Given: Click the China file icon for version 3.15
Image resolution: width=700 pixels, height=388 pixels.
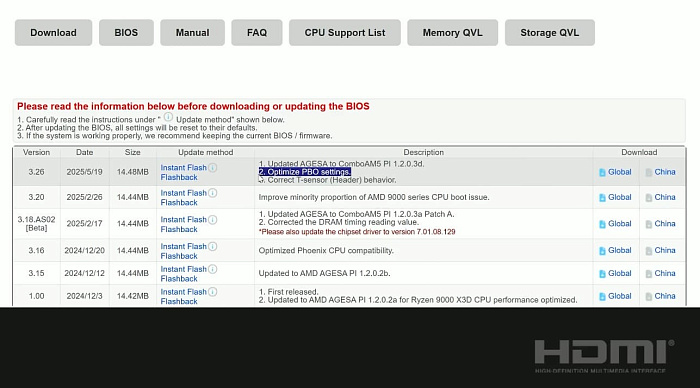Looking at the screenshot, I should coord(649,274).
